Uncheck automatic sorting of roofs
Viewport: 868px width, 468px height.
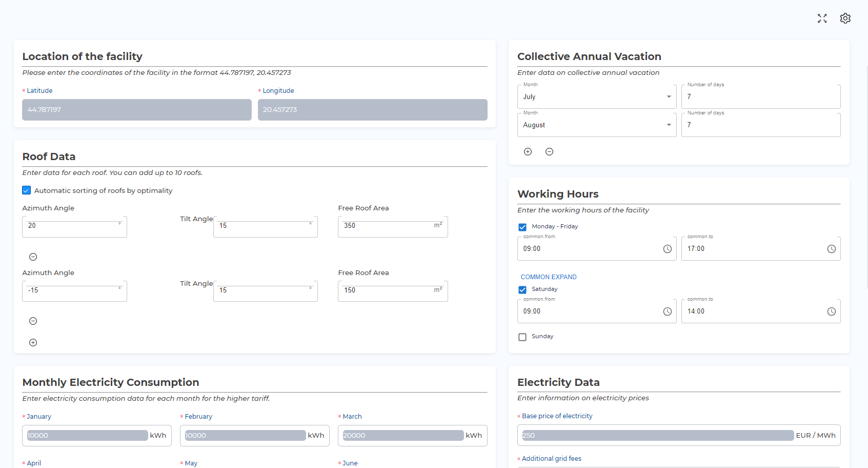(27, 190)
